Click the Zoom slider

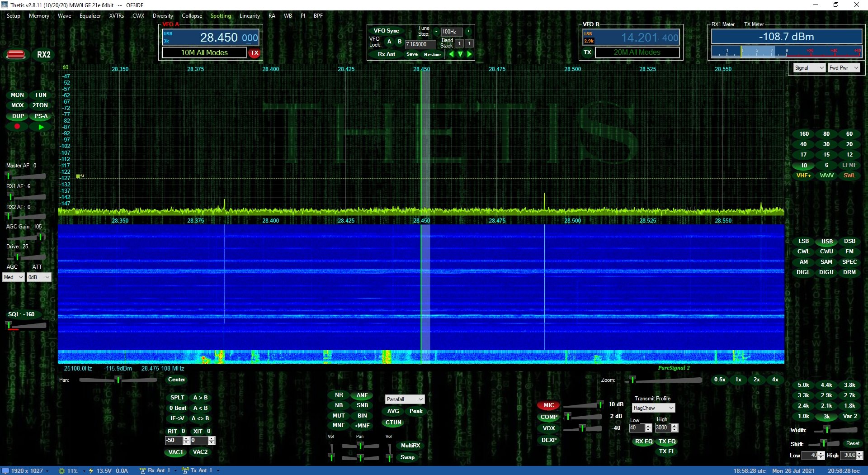[x=665, y=380]
